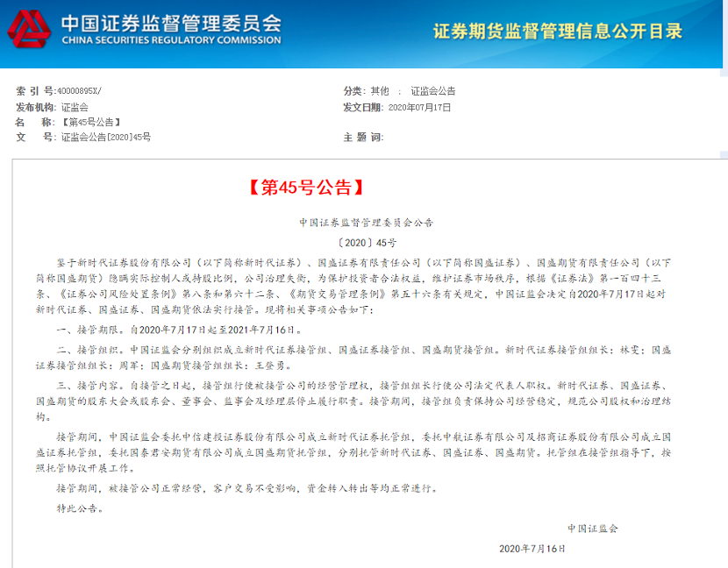Click the CHINA SECURITIES REGULATORY COMMISSION text
728x568 pixels.
[171, 40]
